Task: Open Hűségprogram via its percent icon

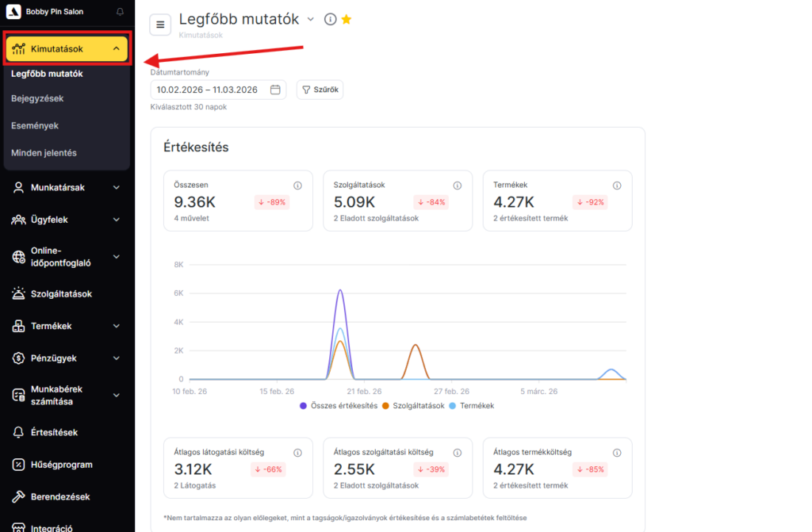Action: pos(18,465)
